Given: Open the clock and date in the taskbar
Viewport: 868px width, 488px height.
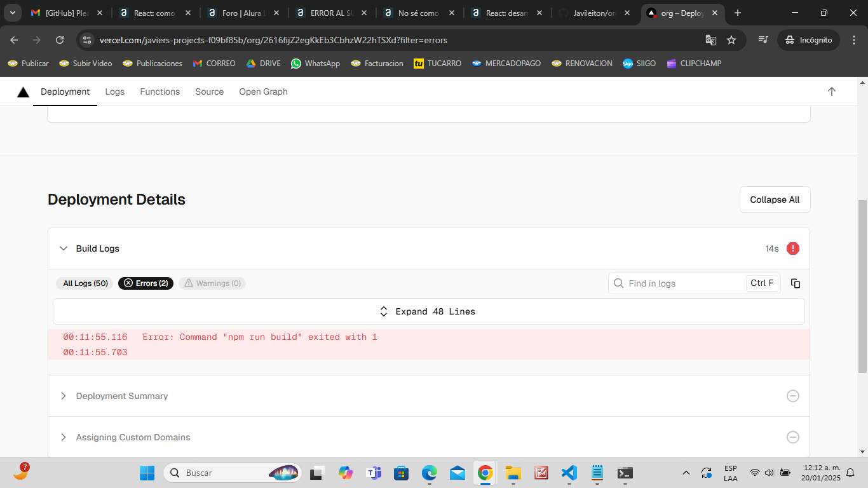Looking at the screenshot, I should (x=820, y=473).
